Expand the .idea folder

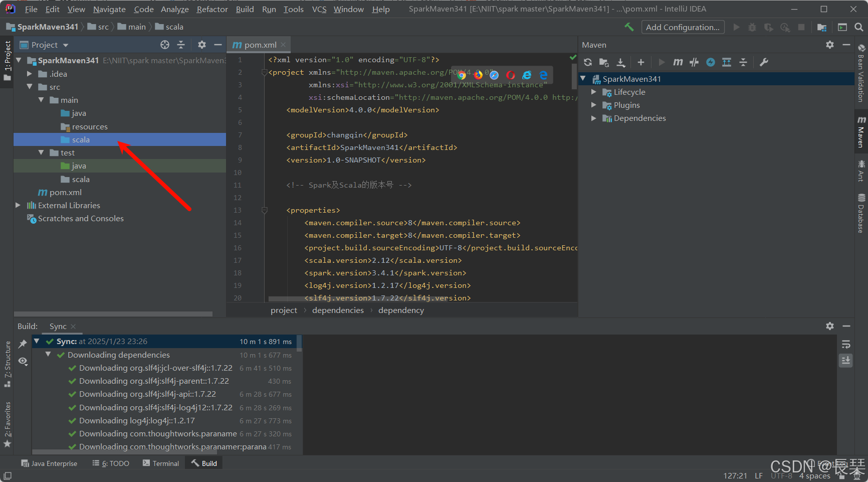tap(30, 74)
